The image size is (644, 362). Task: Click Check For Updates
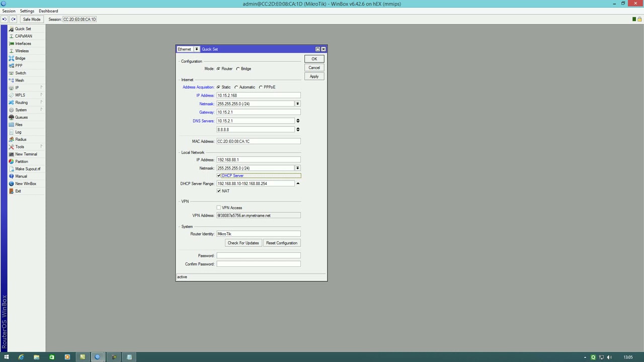pyautogui.click(x=243, y=243)
